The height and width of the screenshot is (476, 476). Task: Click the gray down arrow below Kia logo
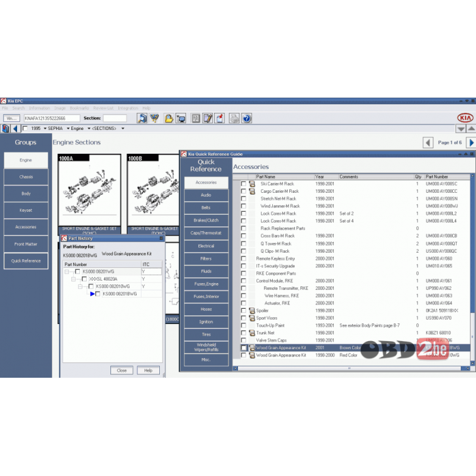461,129
